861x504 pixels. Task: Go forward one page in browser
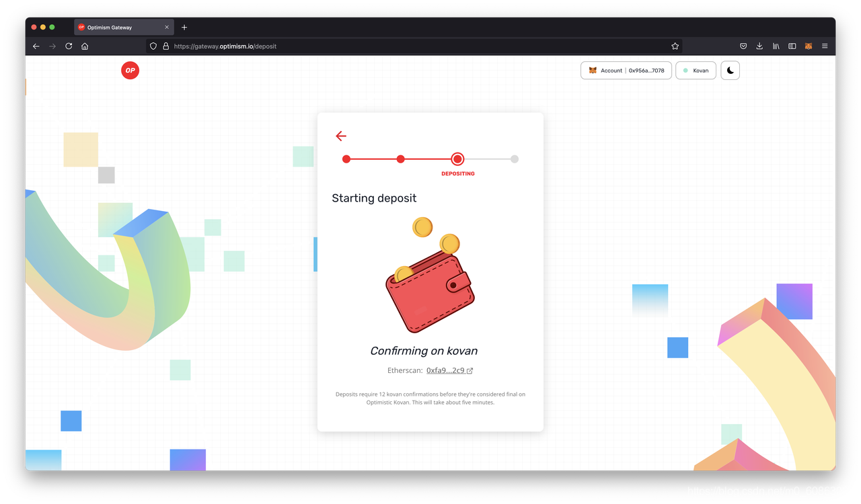click(52, 46)
